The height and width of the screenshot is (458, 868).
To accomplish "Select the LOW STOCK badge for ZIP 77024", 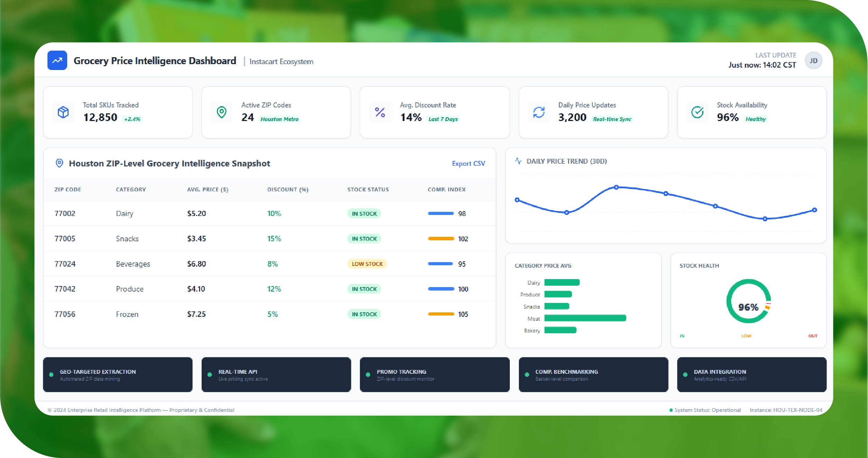I will click(x=367, y=263).
